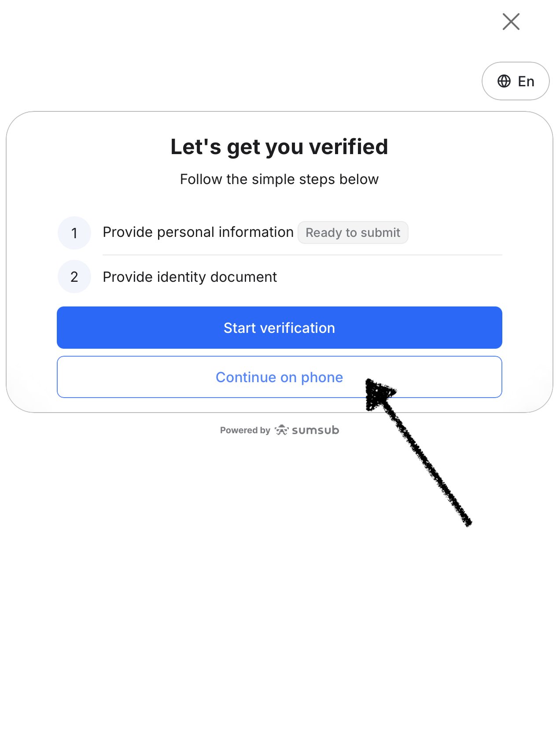Click the "En" language label text

[526, 81]
